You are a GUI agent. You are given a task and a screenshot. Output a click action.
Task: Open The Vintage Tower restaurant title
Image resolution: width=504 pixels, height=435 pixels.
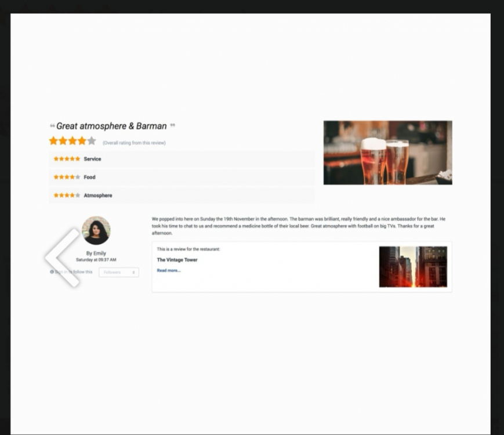pos(177,260)
